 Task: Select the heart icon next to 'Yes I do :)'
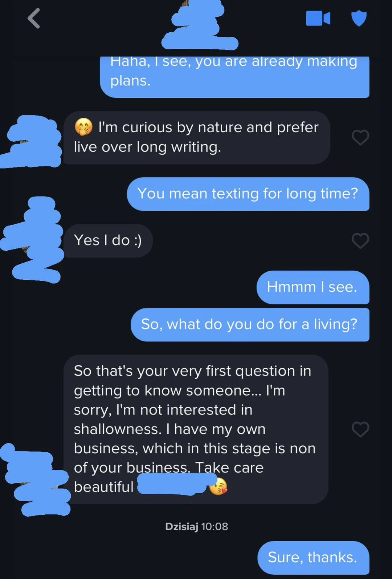pos(360,241)
